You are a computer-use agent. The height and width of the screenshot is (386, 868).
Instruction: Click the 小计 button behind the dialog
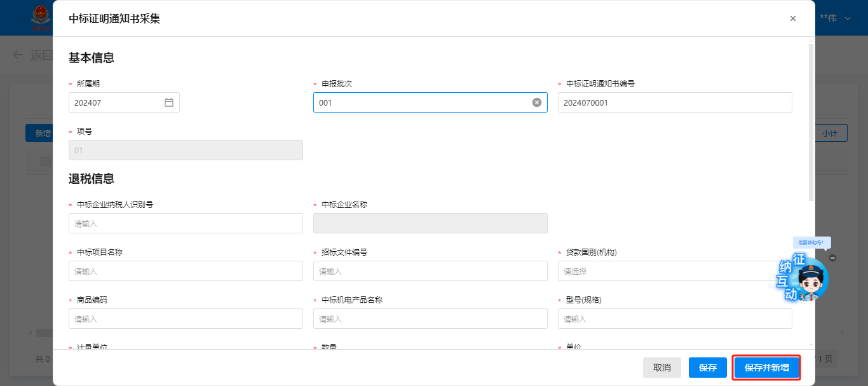point(831,133)
